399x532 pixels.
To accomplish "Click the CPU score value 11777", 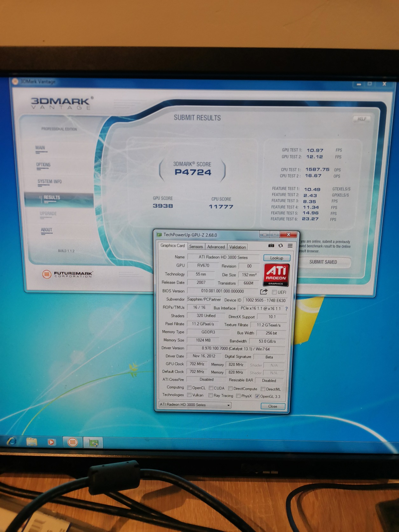I will [x=221, y=207].
